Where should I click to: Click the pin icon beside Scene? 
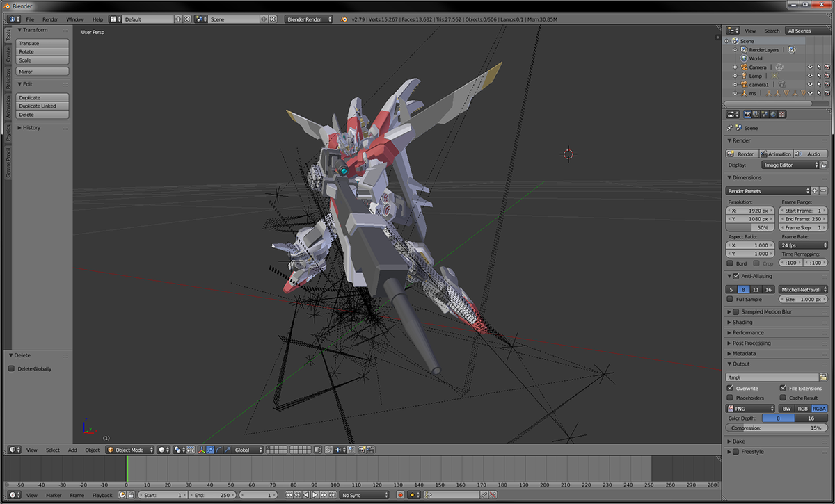click(x=729, y=128)
